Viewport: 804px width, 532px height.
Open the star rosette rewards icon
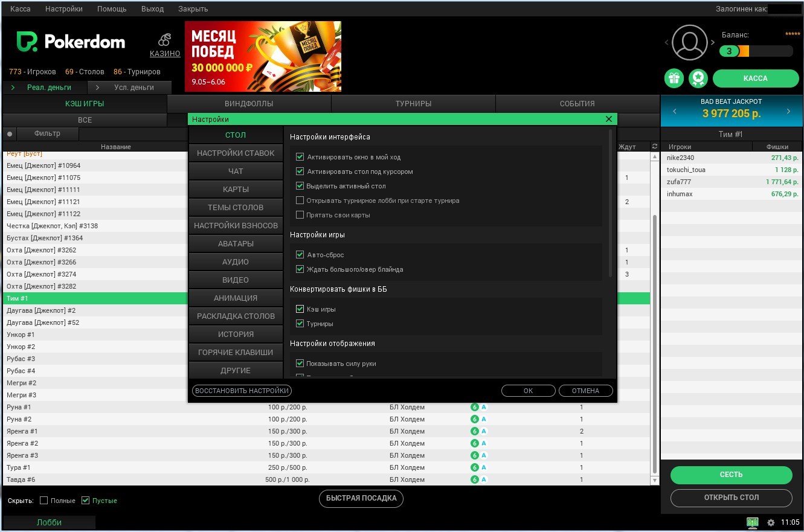(x=698, y=79)
